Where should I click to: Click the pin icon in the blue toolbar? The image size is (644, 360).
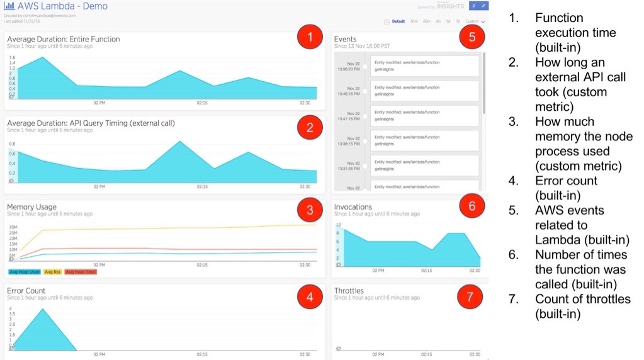coord(473,6)
